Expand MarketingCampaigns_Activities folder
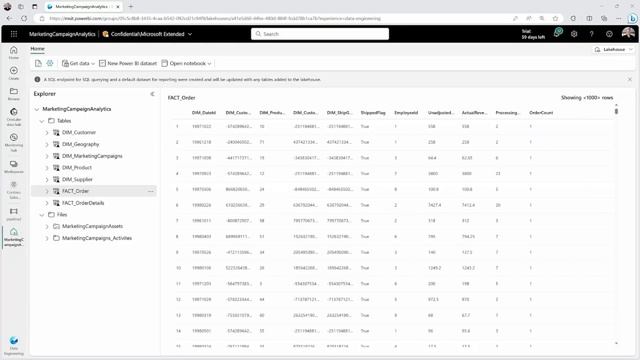The height and width of the screenshot is (360, 640). point(47,238)
